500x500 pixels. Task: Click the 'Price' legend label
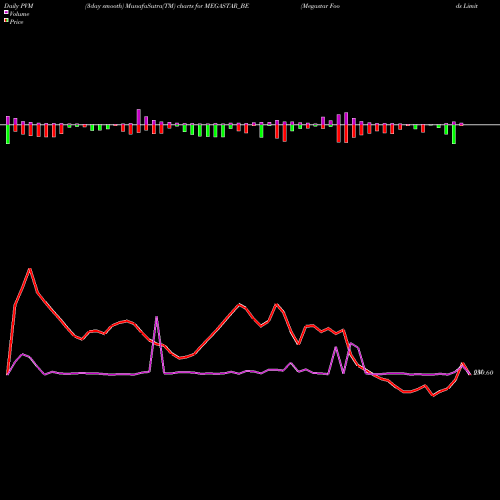[16, 22]
